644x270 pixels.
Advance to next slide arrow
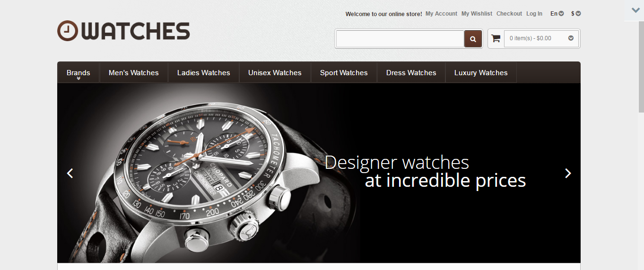tap(568, 173)
